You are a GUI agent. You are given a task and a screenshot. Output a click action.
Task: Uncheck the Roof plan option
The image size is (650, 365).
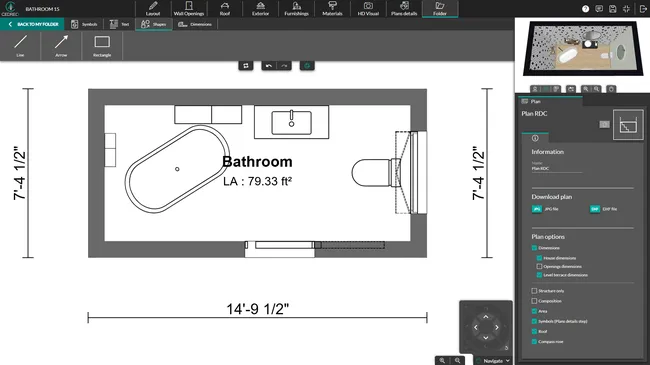pos(534,331)
